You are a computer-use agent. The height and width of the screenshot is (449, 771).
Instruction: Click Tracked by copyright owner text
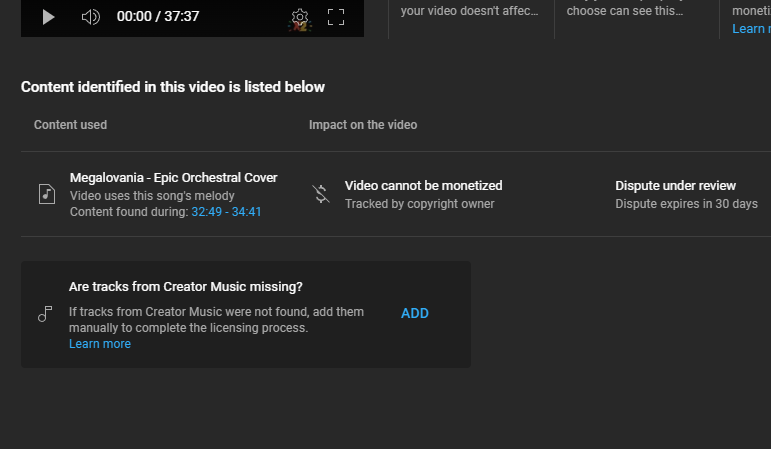coord(419,204)
